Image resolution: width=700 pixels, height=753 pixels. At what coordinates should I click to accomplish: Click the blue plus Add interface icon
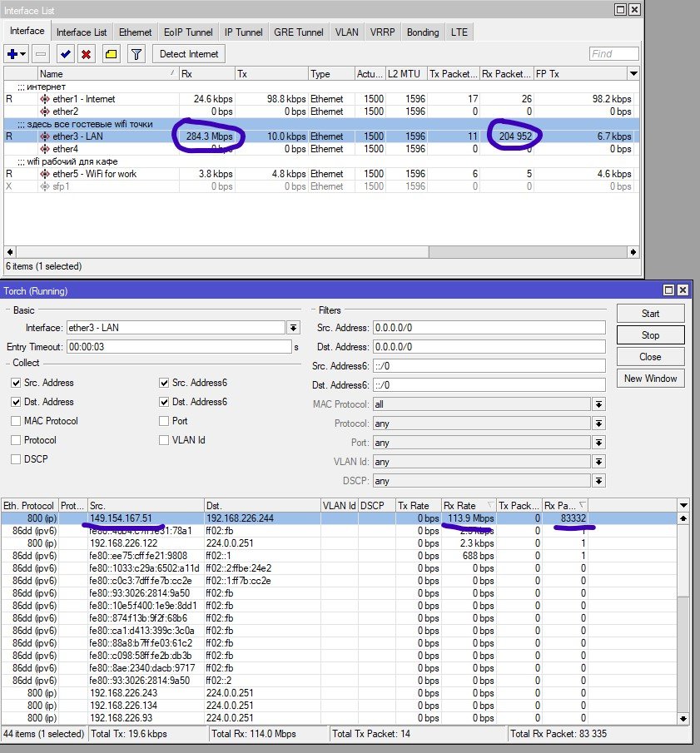[12, 54]
